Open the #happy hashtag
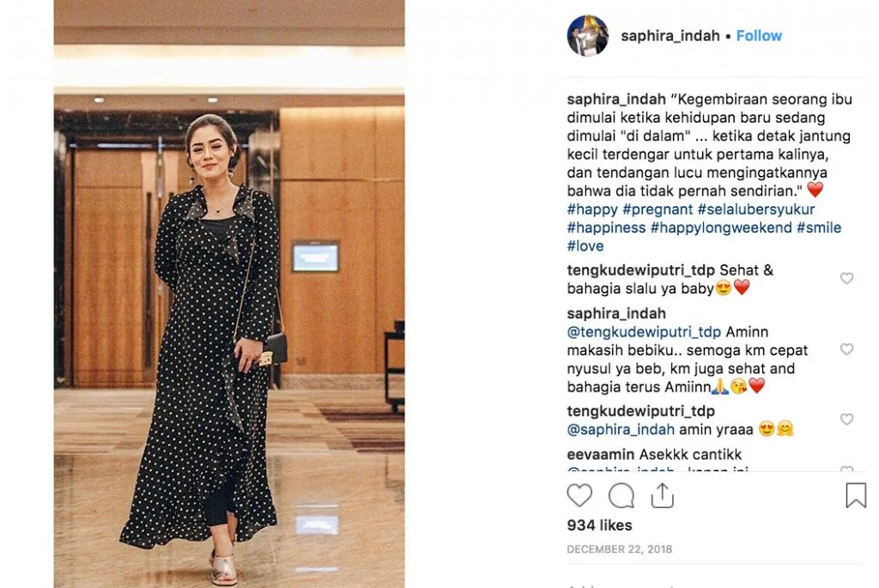The width and height of the screenshot is (879, 588). click(592, 209)
